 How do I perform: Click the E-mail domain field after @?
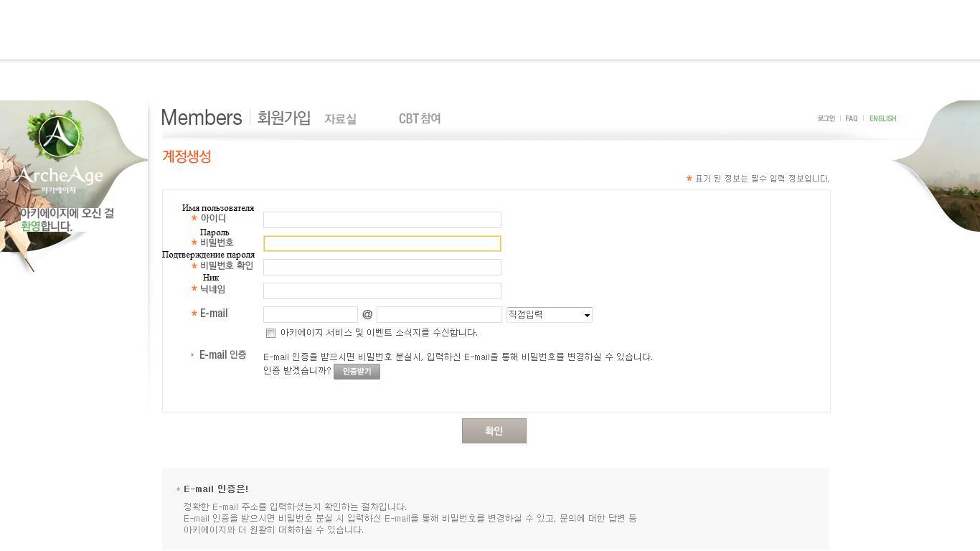point(439,314)
